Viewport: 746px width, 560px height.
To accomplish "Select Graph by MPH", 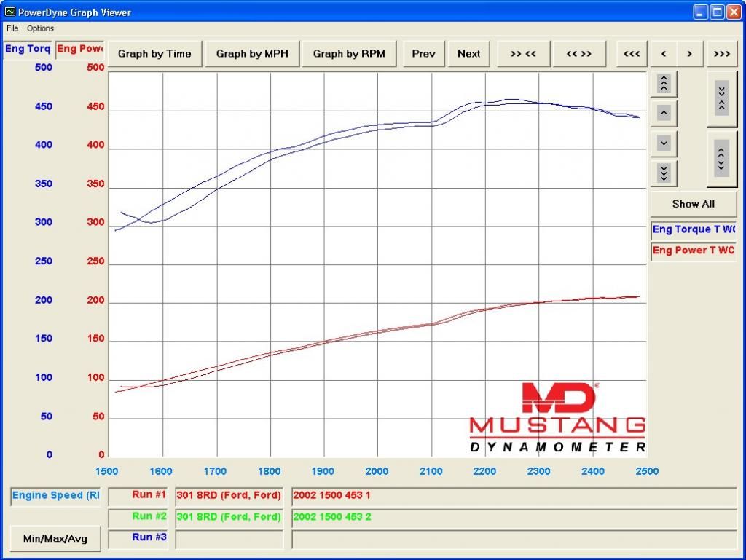I will [252, 54].
